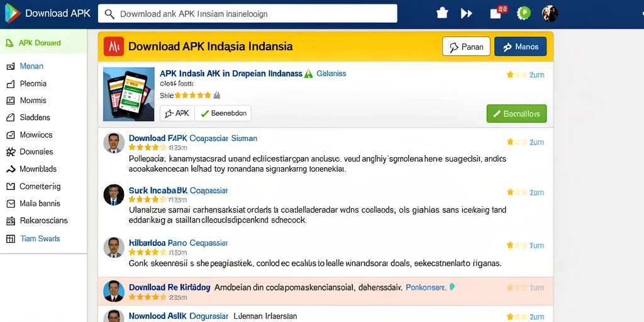Click the Download APK header brand text
644x322 pixels.
click(58, 14)
